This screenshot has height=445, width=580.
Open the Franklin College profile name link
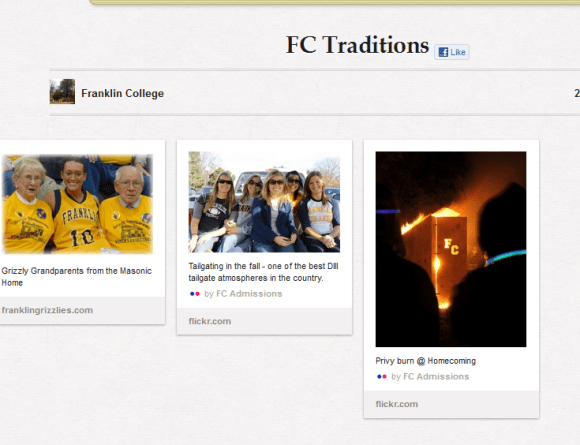122,93
